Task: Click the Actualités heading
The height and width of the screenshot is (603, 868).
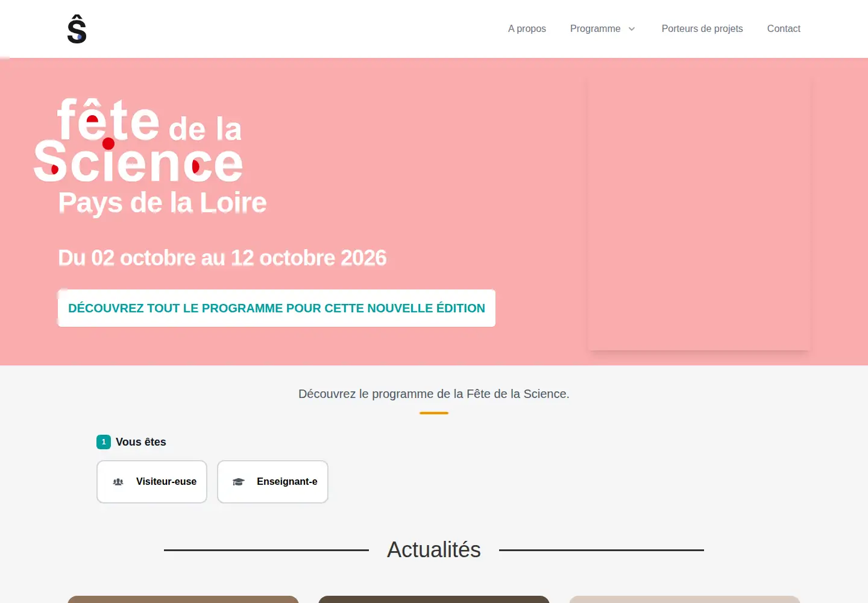Action: coord(434,550)
